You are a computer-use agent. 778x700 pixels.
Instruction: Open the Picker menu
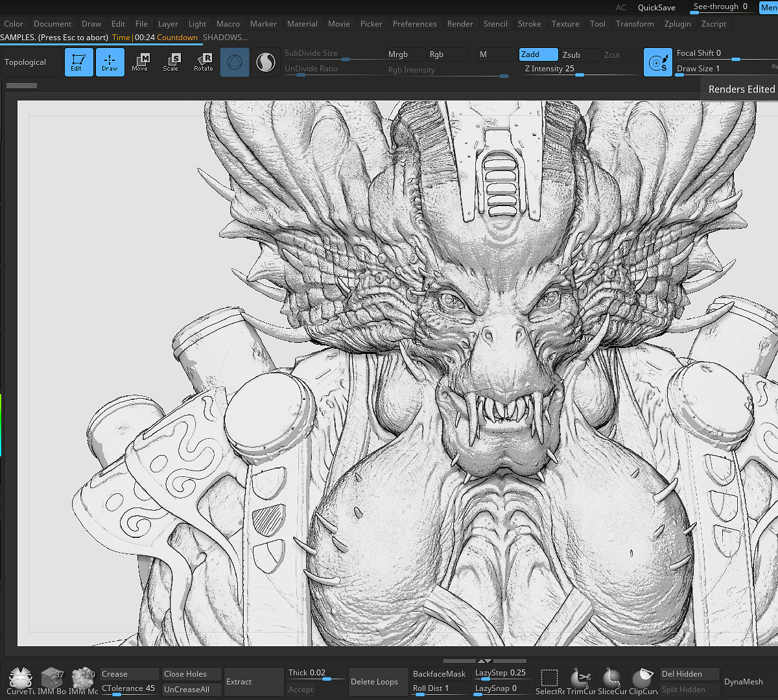371,24
